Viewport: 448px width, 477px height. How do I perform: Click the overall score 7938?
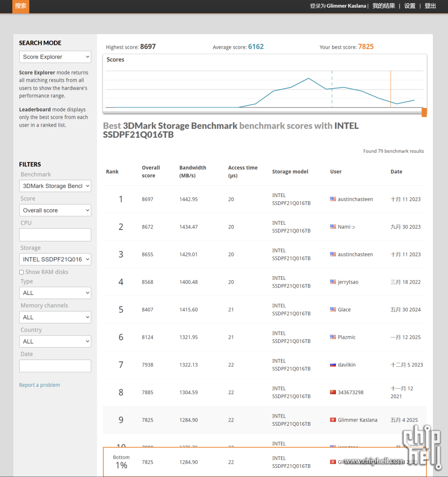[148, 365]
